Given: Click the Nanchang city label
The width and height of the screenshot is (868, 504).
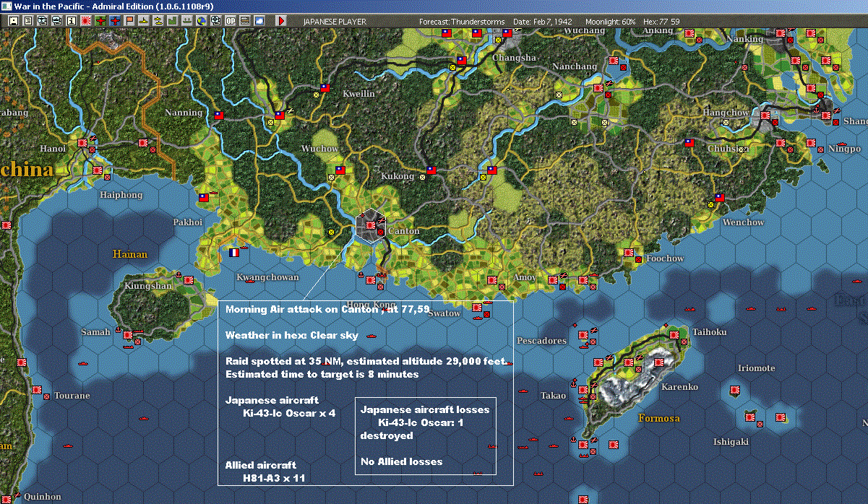Looking at the screenshot, I should point(575,66).
